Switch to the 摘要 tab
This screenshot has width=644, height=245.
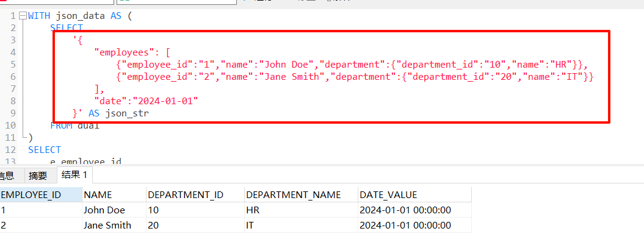point(38,176)
